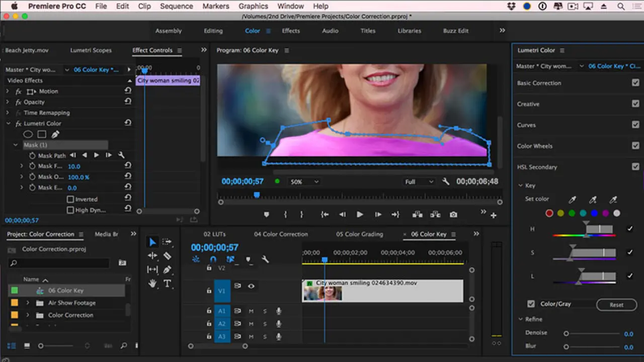Click the Export Frame camera icon
This screenshot has height=362, width=644.
(x=453, y=215)
